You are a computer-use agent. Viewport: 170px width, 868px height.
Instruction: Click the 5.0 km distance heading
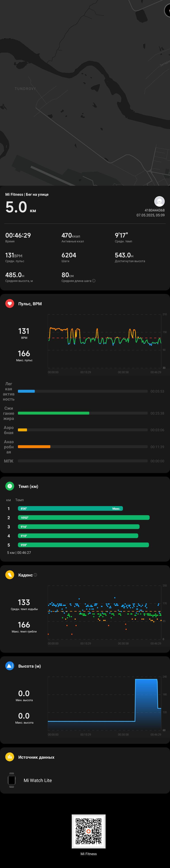point(21,207)
